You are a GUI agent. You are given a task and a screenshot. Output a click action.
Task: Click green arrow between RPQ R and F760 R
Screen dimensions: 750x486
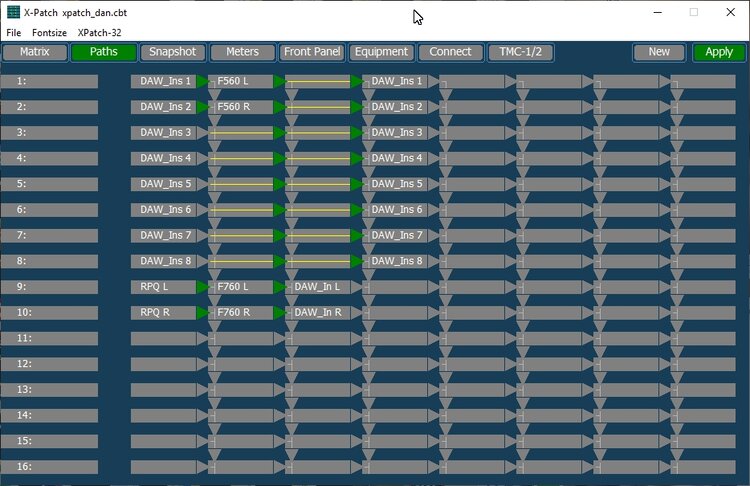[202, 313]
